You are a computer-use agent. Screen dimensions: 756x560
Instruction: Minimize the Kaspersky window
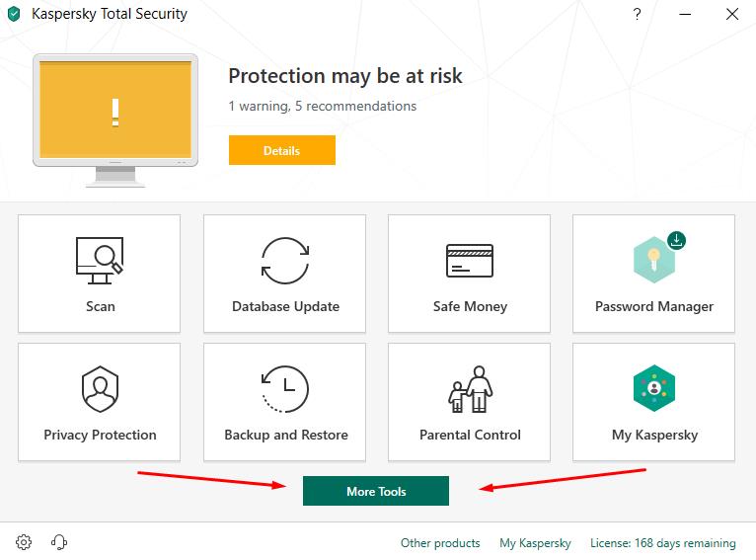coord(685,14)
